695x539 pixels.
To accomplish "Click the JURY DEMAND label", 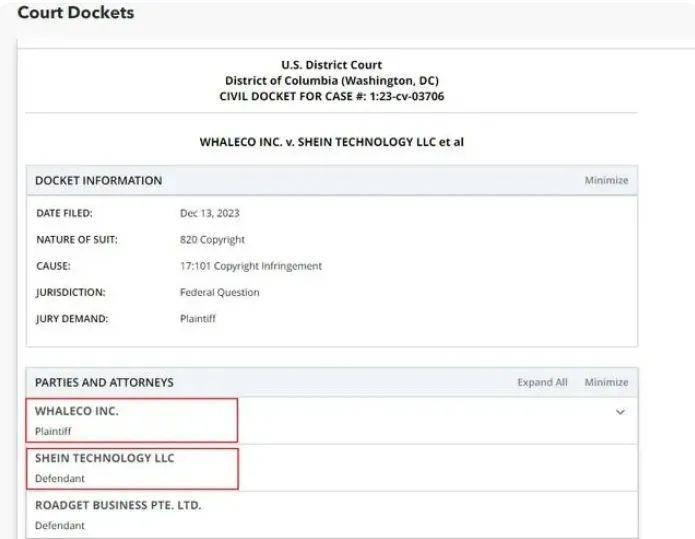I will click(72, 319).
